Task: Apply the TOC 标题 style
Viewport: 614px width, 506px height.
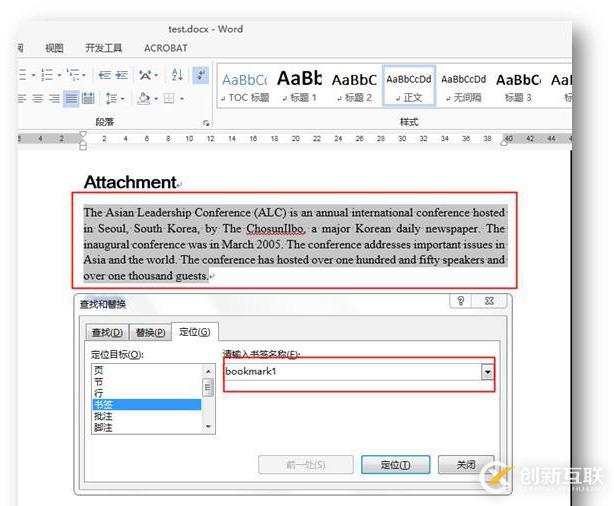Action: [245, 87]
